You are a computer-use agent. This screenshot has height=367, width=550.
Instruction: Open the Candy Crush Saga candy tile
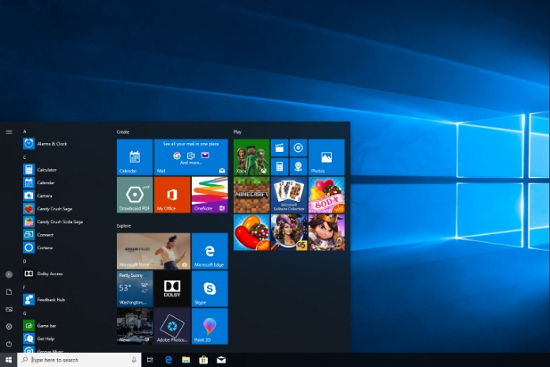[x=251, y=232]
